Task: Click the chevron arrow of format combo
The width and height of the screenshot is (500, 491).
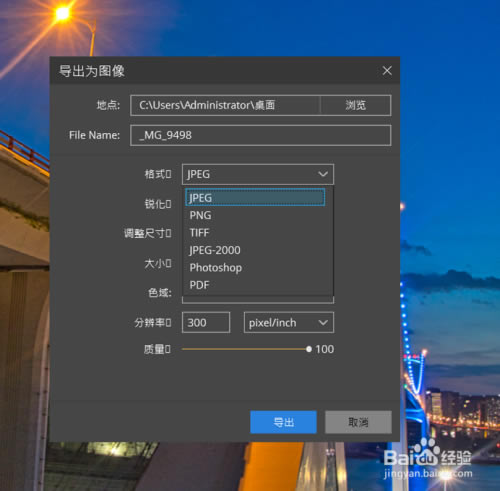Action: click(x=323, y=174)
